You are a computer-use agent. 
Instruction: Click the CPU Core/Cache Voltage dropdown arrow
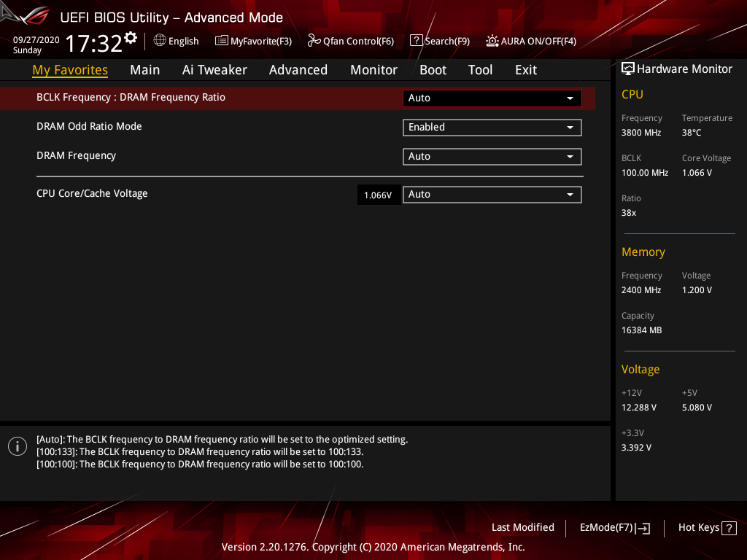point(570,195)
